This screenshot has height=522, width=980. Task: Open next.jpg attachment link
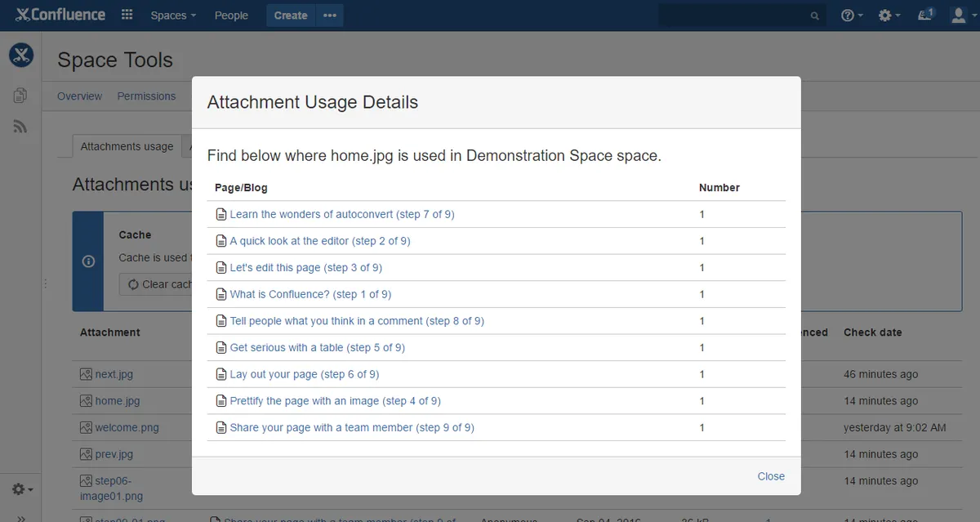click(114, 374)
